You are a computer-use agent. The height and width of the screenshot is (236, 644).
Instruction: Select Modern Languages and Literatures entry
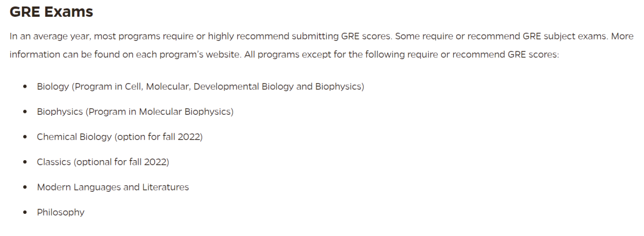[113, 188]
